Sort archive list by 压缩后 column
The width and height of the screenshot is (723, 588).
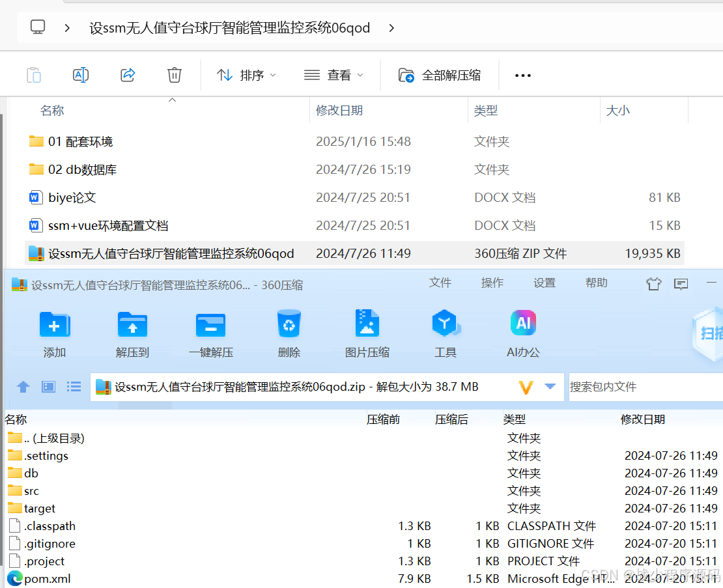(451, 419)
